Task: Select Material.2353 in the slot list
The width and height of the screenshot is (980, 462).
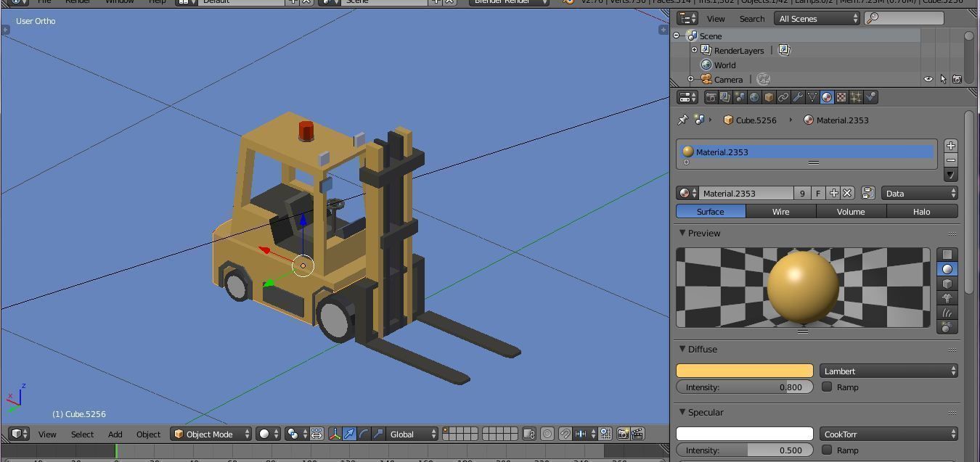Action: [807, 152]
